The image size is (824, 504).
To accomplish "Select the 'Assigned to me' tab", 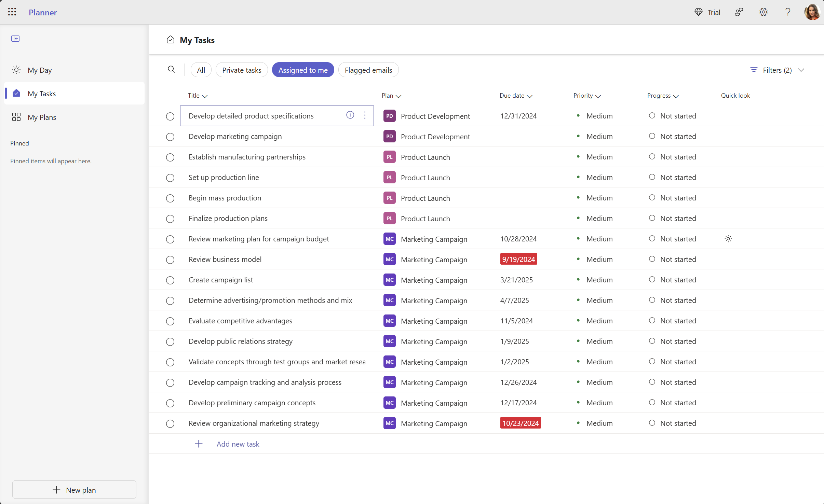I will click(x=303, y=70).
